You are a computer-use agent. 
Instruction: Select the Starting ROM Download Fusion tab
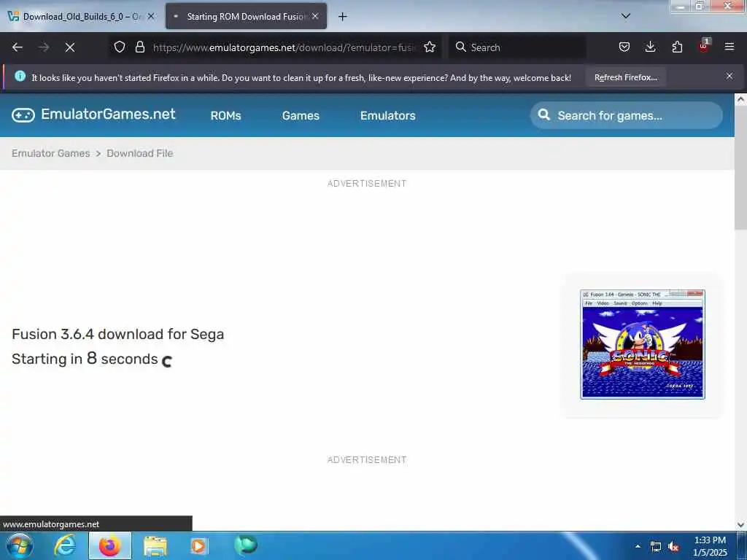(x=246, y=16)
